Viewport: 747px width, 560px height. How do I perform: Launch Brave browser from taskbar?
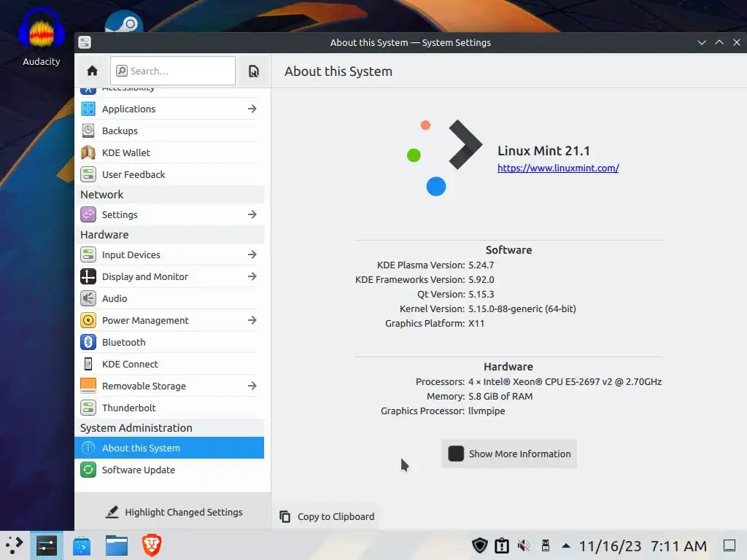(152, 545)
